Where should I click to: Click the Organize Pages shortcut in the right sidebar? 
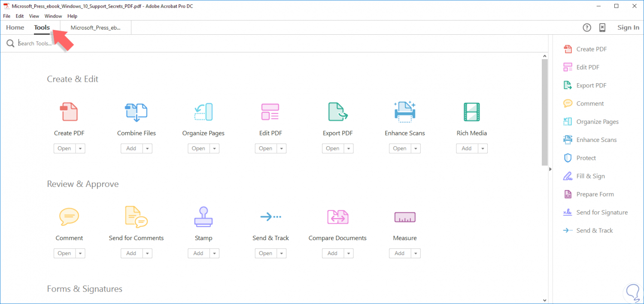click(x=591, y=122)
